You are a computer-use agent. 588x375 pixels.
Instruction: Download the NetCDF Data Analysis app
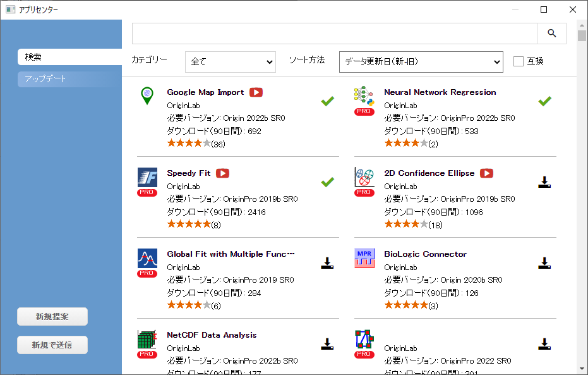[327, 344]
